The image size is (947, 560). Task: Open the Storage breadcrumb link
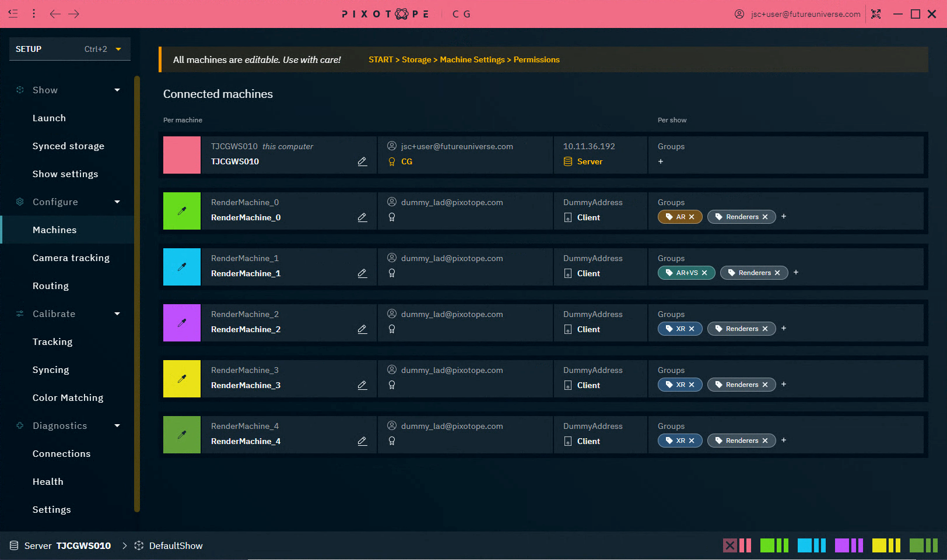click(416, 59)
